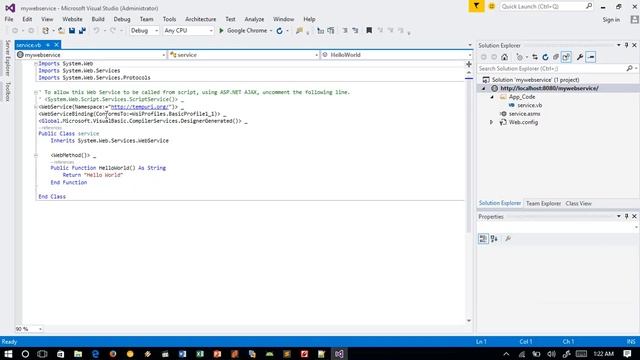The height and width of the screenshot is (360, 640).
Task: Toggle bookmark icon in the toolbar
Action: pyautogui.click(x=369, y=30)
